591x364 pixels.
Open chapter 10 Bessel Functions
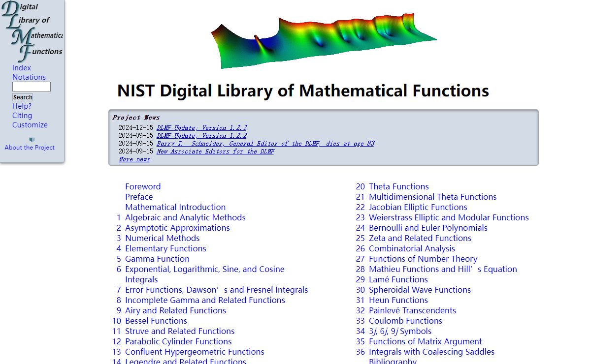pos(156,321)
